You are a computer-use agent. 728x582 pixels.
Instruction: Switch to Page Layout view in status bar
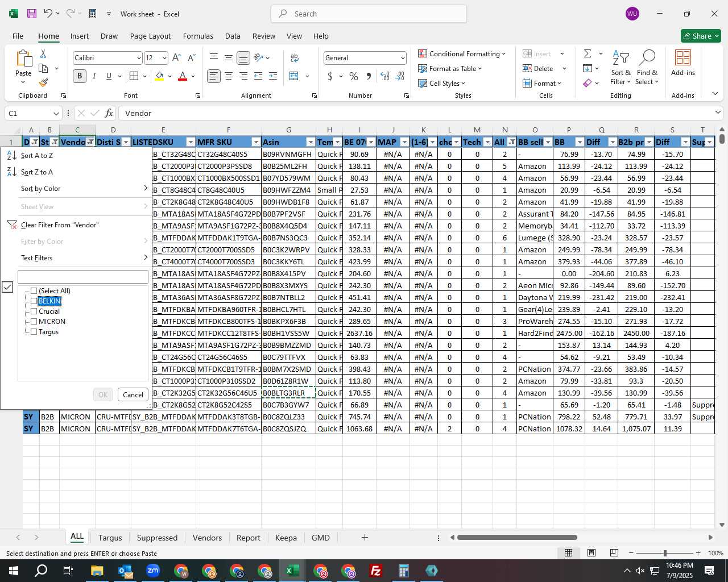coord(591,553)
